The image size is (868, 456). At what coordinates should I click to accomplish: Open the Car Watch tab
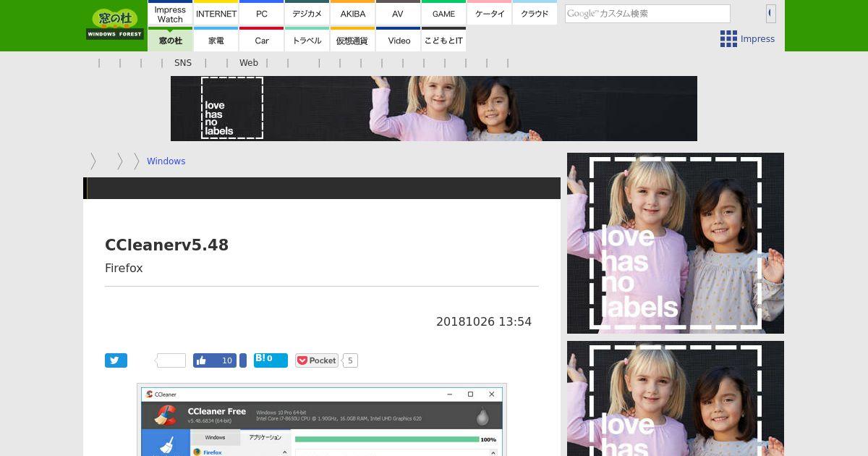point(262,40)
